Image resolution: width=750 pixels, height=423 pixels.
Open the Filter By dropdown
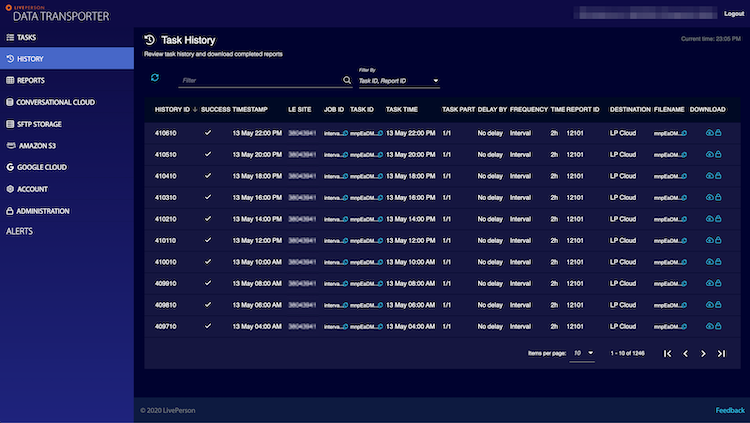[399, 81]
